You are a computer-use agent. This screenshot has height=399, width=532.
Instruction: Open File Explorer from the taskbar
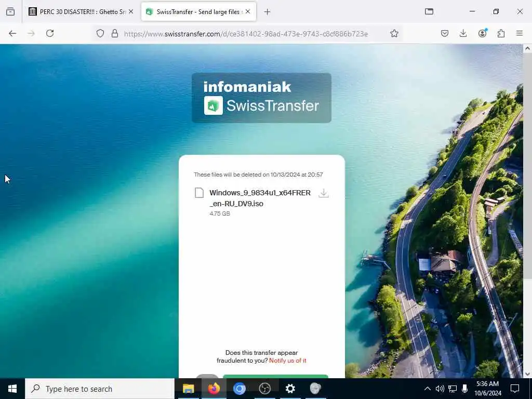pyautogui.click(x=188, y=389)
